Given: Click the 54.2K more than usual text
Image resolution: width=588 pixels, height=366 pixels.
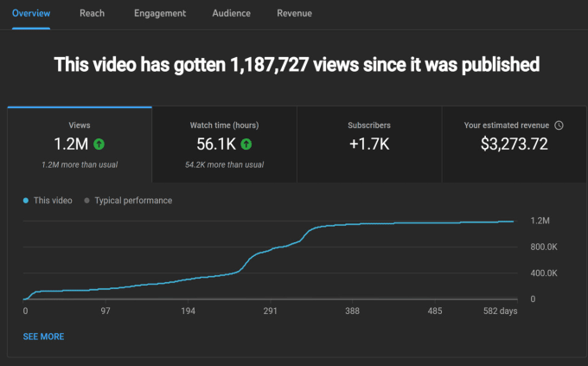Looking at the screenshot, I should [224, 164].
